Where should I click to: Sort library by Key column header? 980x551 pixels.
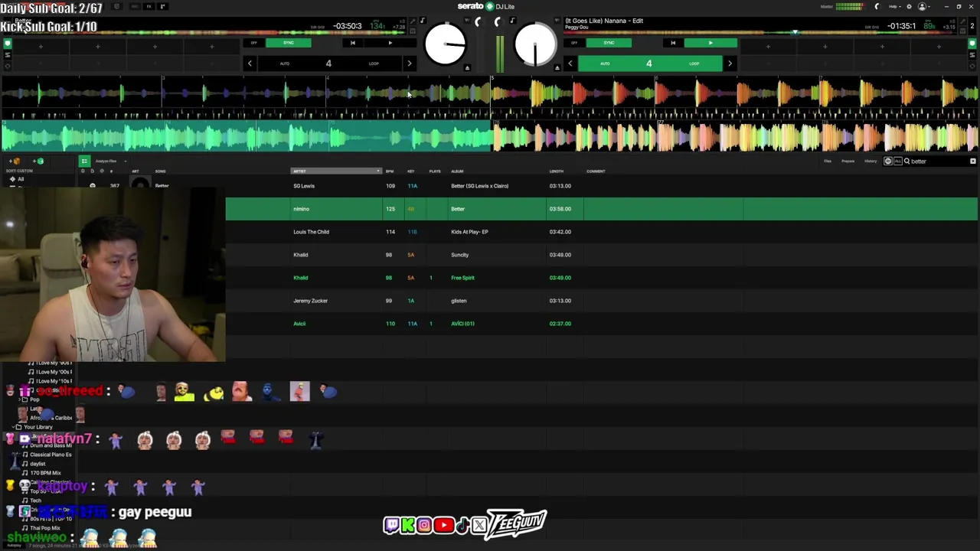(411, 171)
